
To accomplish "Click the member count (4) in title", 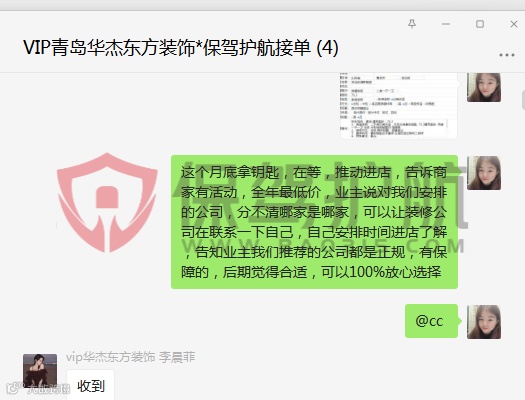I will coord(327,48).
